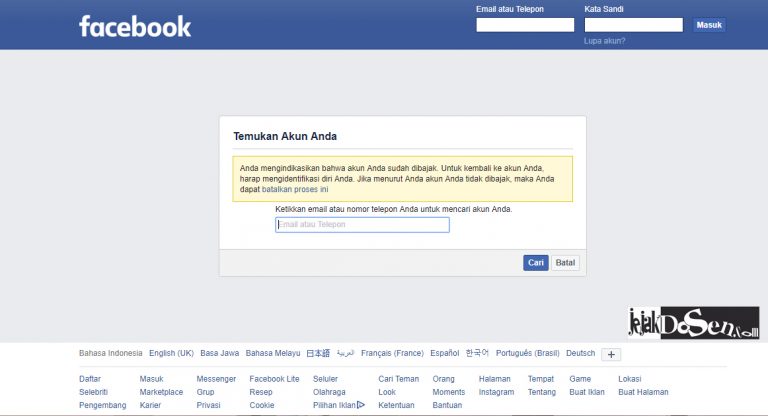
Task: Open the Olahraga footer link
Action: pos(329,392)
